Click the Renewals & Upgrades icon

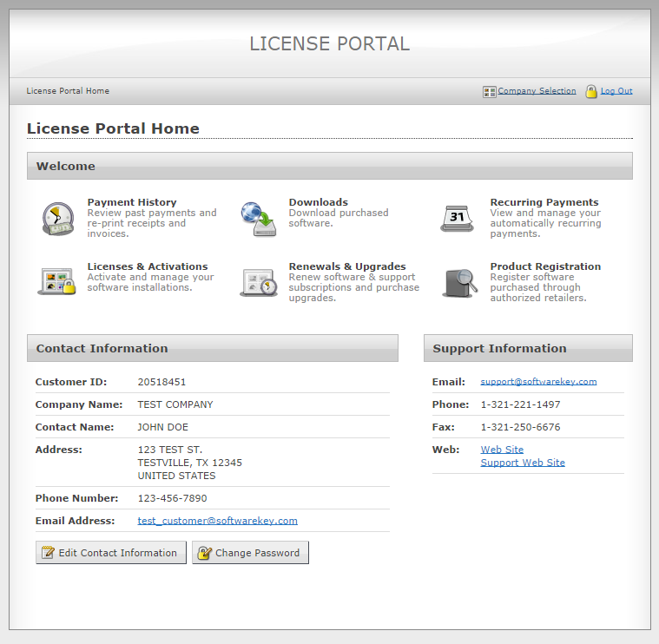(x=258, y=282)
